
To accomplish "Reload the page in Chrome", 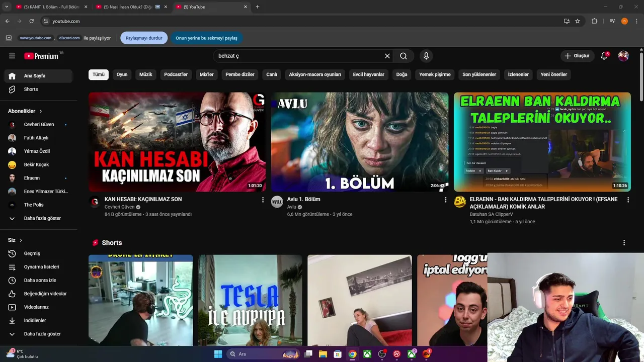I will (31, 21).
